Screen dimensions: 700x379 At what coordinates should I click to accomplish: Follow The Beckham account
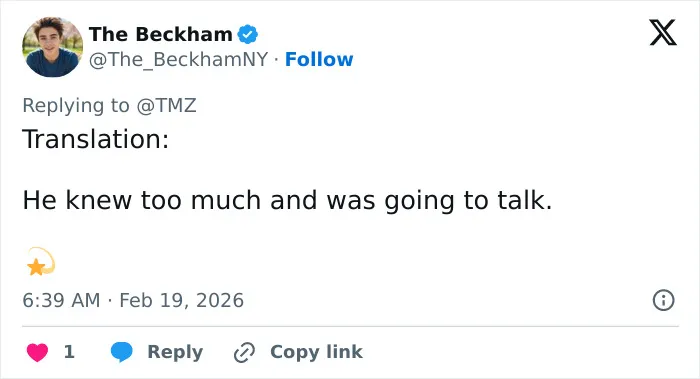[x=319, y=59]
